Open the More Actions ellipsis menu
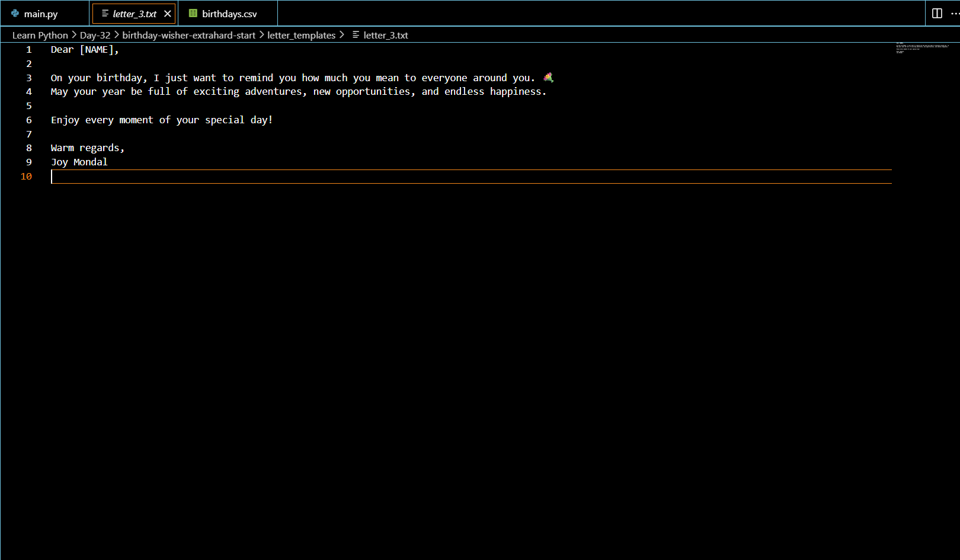This screenshot has width=960, height=560. click(x=954, y=14)
